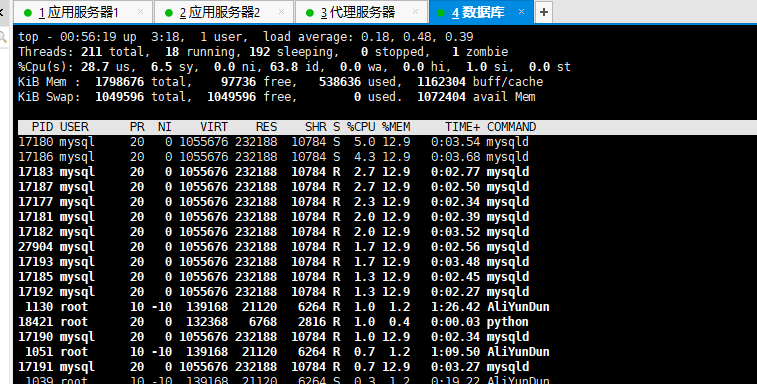This screenshot has height=384, width=757.
Task: Select PID 27904 in process list
Action: click(36, 247)
